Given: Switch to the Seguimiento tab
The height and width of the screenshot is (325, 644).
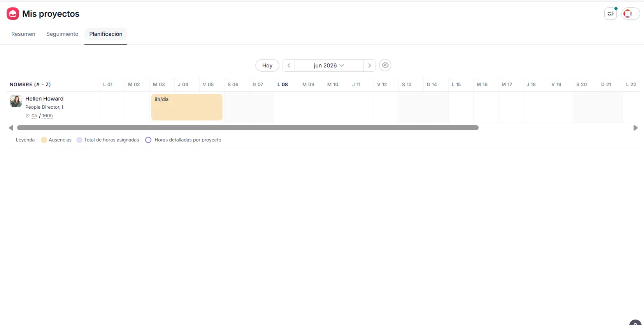Looking at the screenshot, I should 62,34.
